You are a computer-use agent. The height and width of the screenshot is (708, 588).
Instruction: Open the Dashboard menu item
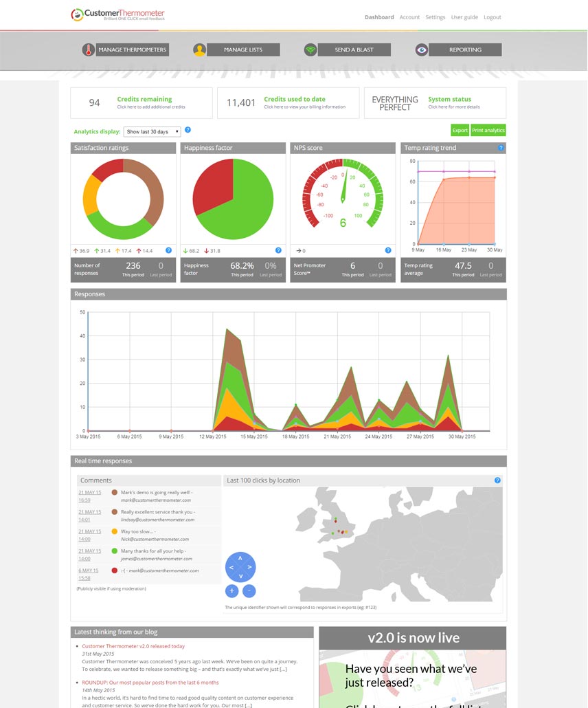[x=379, y=17]
